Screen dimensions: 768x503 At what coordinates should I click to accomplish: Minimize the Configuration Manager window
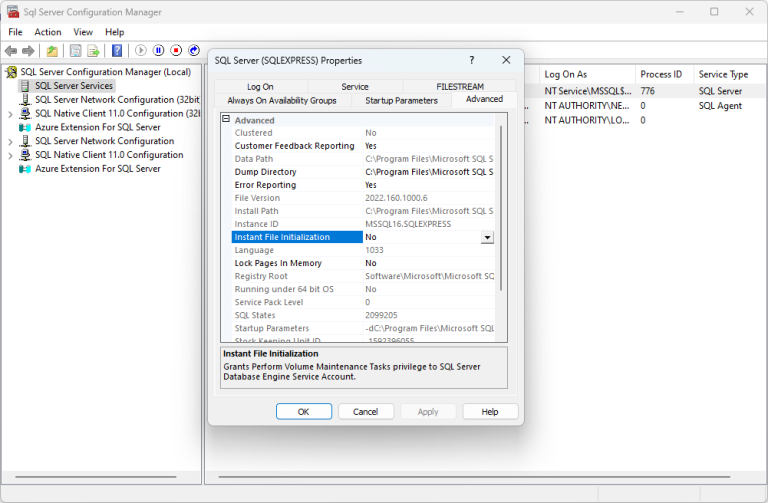pyautogui.click(x=679, y=12)
